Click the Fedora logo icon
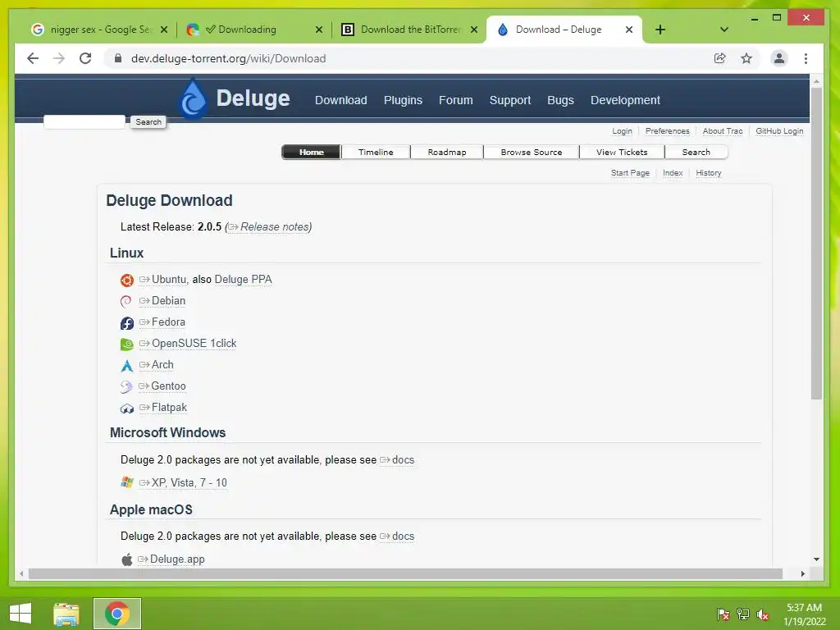The height and width of the screenshot is (630, 840). click(x=127, y=323)
